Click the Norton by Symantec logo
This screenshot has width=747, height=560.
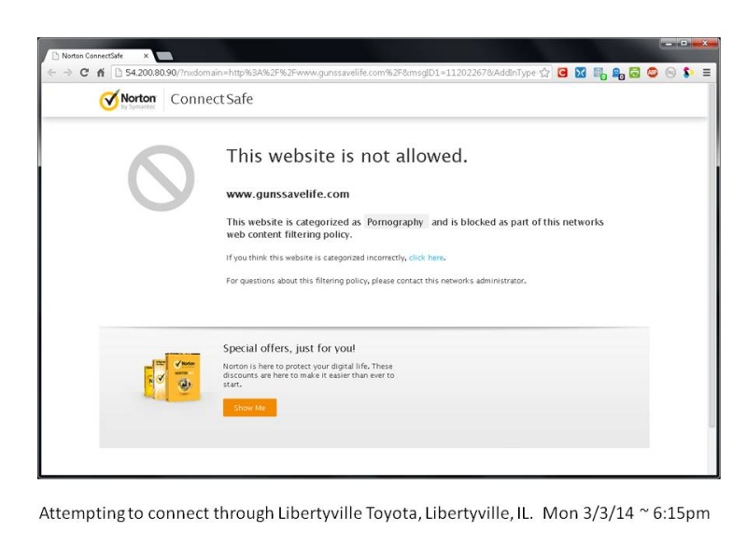coord(128,100)
